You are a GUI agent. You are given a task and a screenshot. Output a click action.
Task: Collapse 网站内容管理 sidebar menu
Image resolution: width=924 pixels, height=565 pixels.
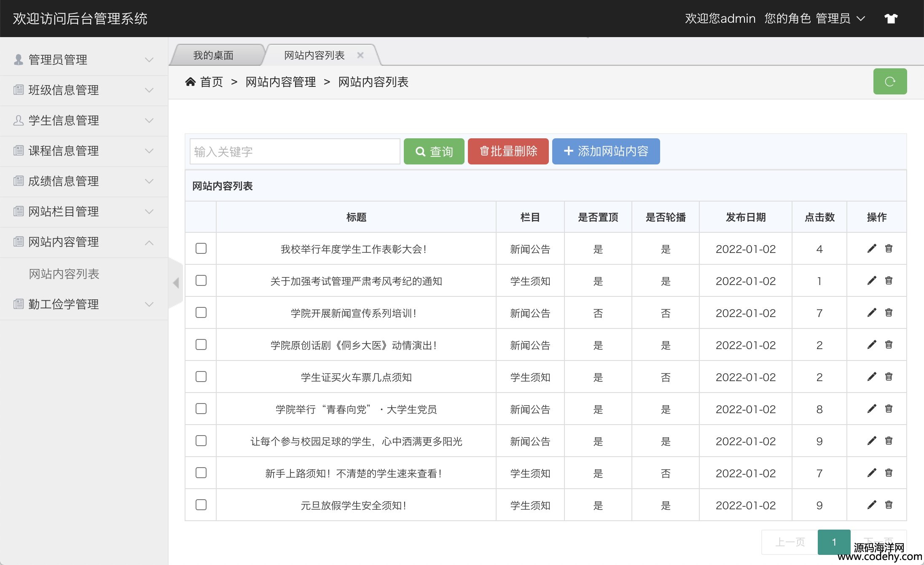click(84, 242)
